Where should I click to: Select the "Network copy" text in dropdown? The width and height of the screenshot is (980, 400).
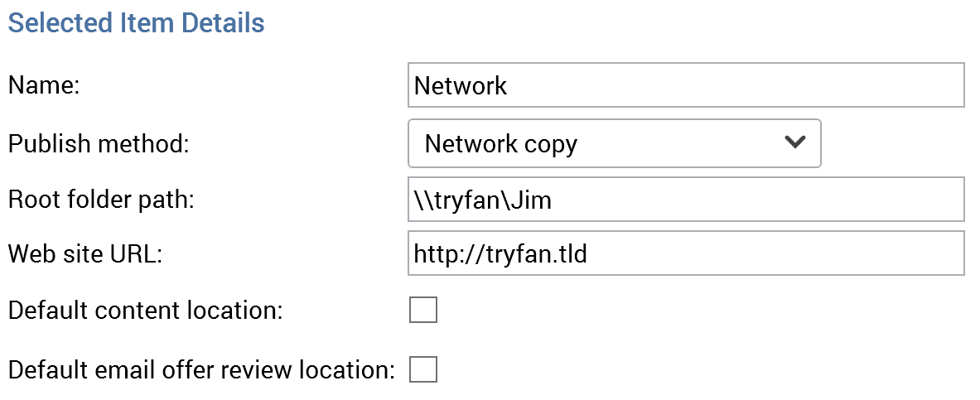500,144
